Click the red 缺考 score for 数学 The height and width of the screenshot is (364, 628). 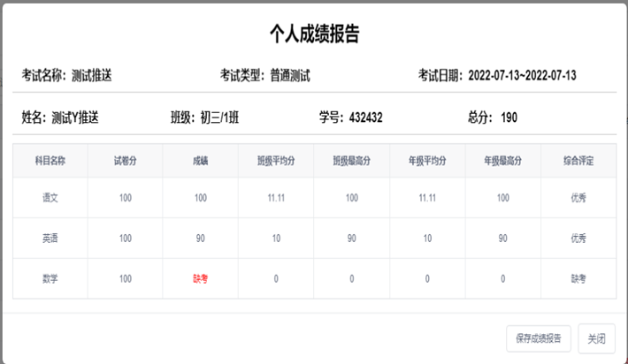(201, 278)
